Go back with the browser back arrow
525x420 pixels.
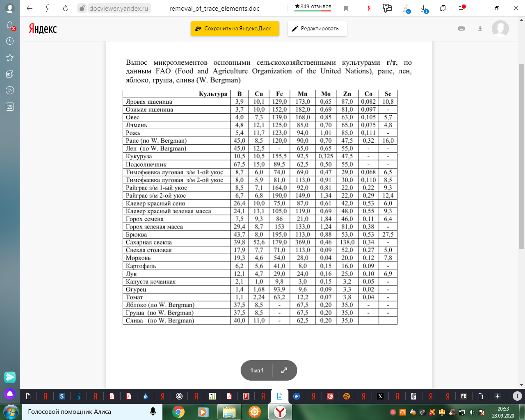[x=30, y=8]
